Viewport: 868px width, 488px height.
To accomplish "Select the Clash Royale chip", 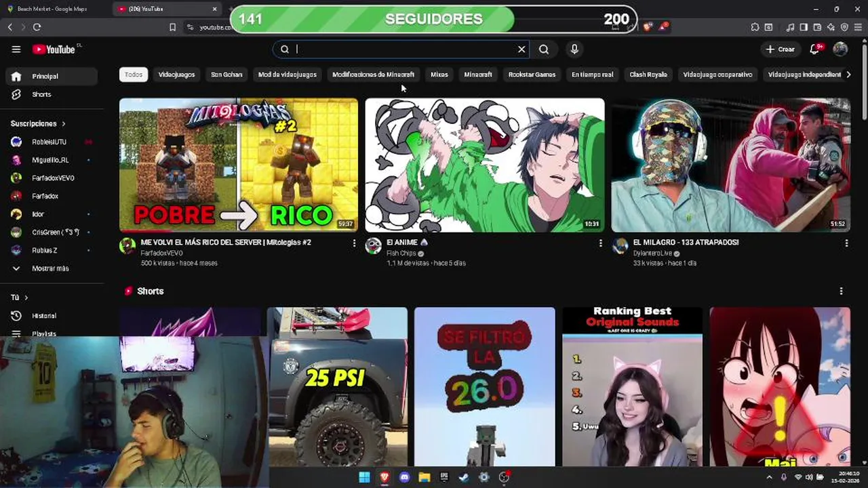I will pos(648,75).
